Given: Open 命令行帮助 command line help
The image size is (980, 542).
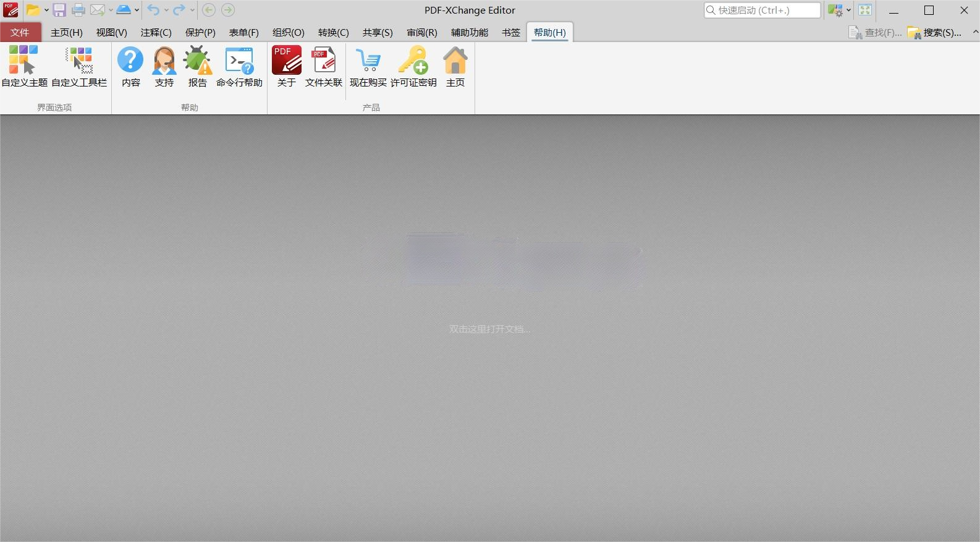Looking at the screenshot, I should point(239,66).
